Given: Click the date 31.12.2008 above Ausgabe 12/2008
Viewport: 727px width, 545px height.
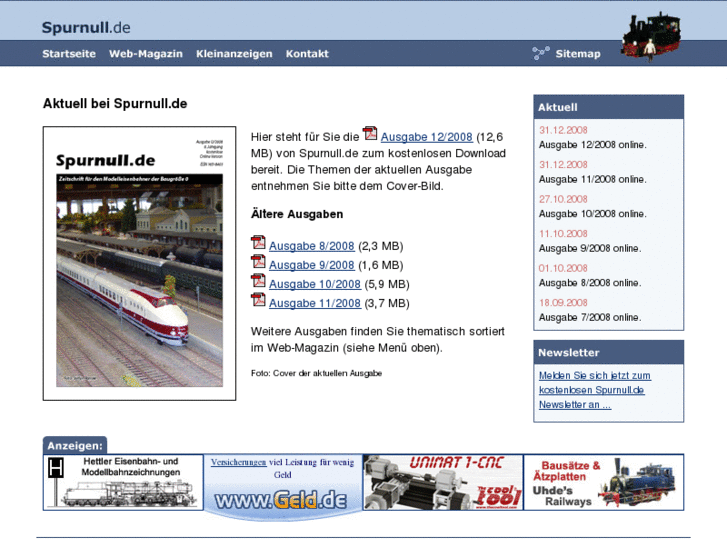Looking at the screenshot, I should 563,130.
